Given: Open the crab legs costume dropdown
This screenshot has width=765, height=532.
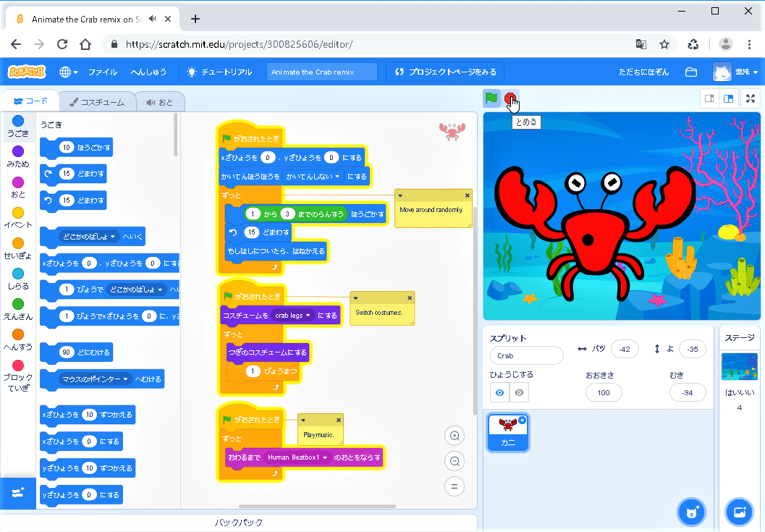Looking at the screenshot, I should (x=292, y=316).
